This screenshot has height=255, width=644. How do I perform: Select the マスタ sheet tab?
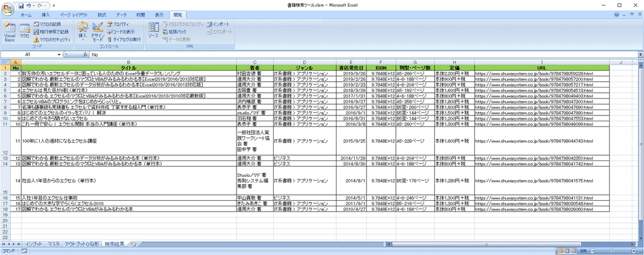coord(54,244)
